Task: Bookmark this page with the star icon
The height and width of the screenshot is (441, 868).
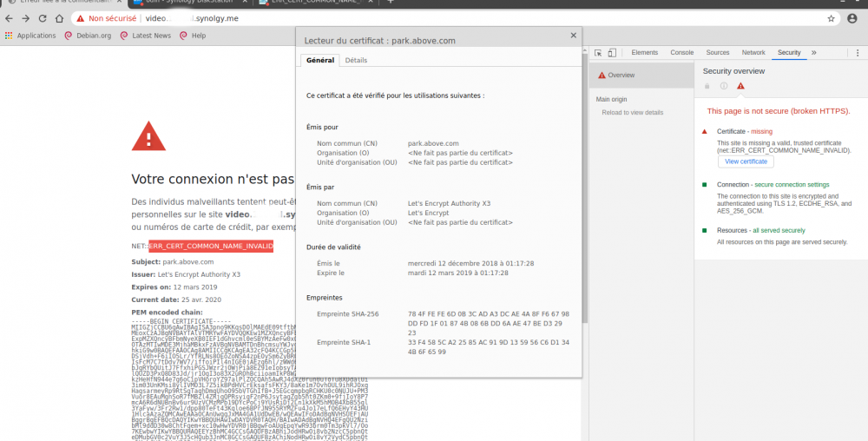Action: pos(831,18)
